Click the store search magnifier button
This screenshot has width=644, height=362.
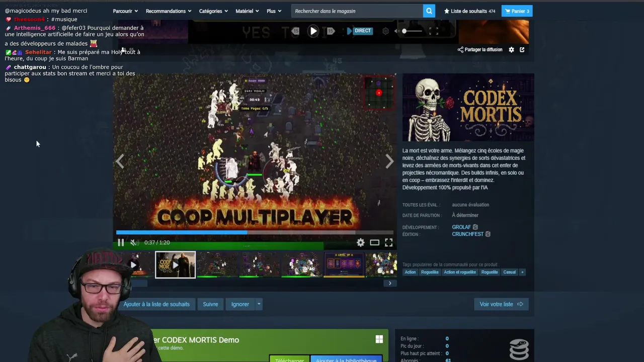tap(429, 11)
